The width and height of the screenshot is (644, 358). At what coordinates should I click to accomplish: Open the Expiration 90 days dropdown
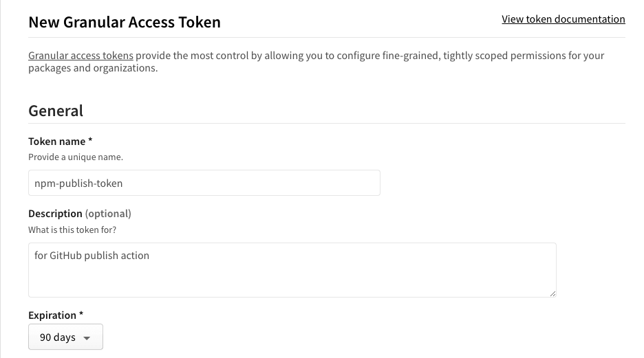point(66,337)
